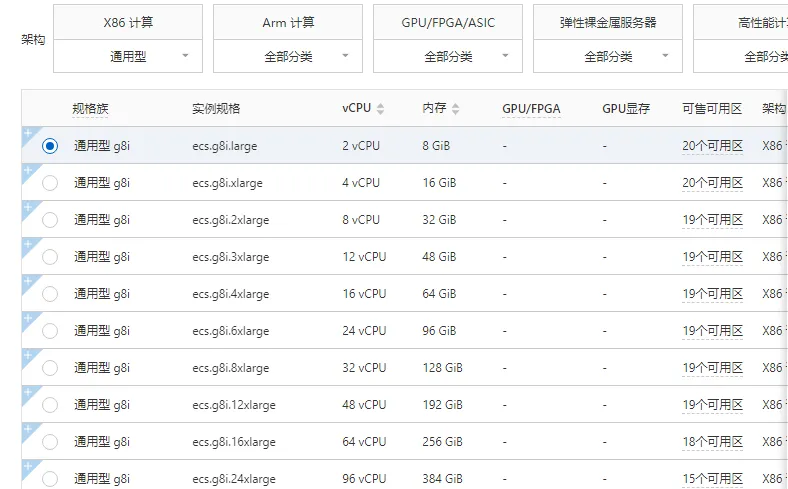Select the ecs.g8i.xlarge radio button
Viewport: 788px width, 489px height.
[50, 183]
